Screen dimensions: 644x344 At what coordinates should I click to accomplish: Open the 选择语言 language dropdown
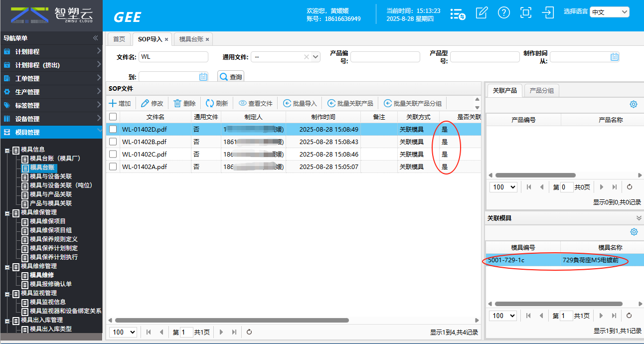click(609, 12)
